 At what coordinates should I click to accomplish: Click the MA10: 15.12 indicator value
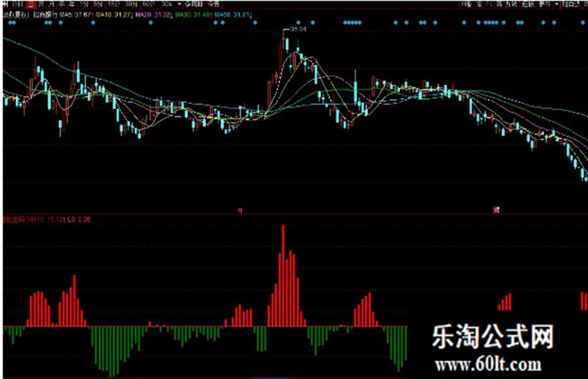point(45,220)
